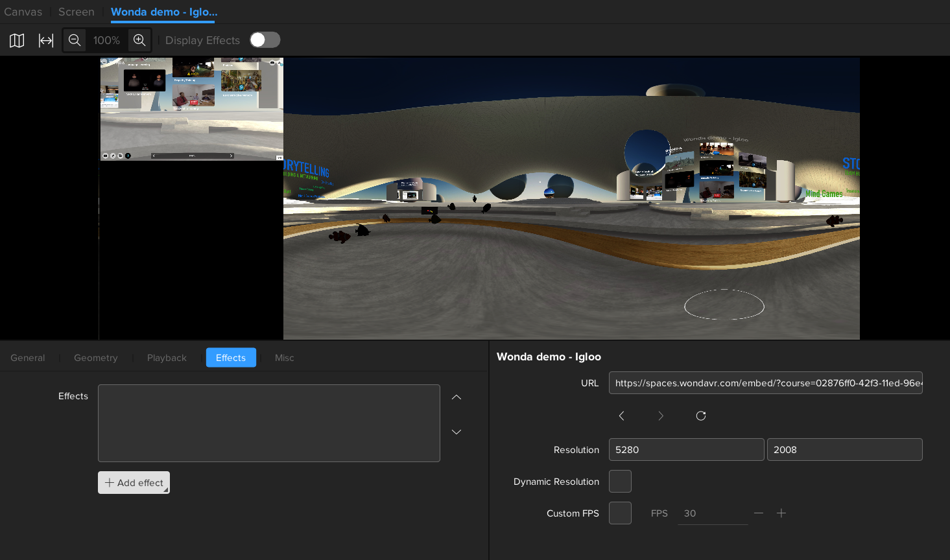The image size is (950, 560).
Task: Click the URL input field
Action: (765, 383)
